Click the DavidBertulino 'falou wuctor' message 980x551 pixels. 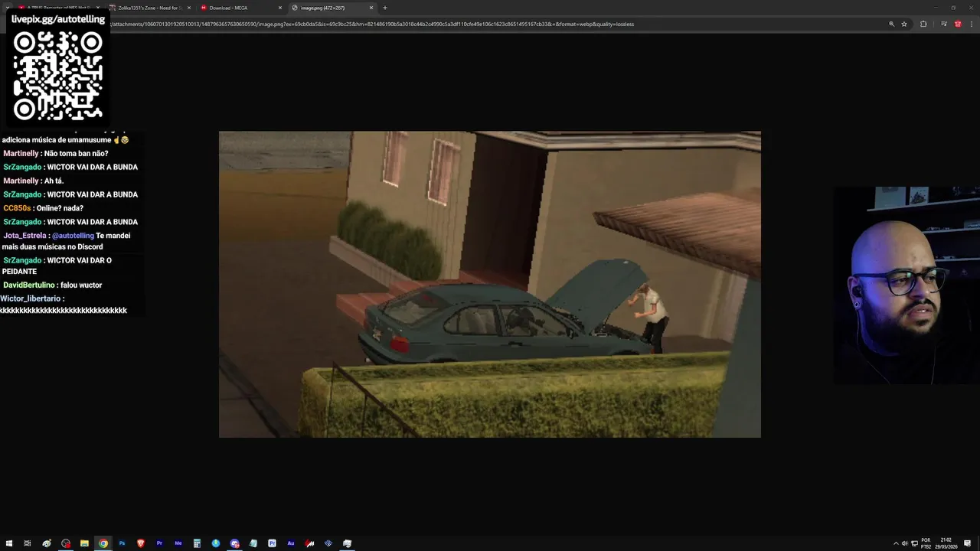tap(52, 285)
